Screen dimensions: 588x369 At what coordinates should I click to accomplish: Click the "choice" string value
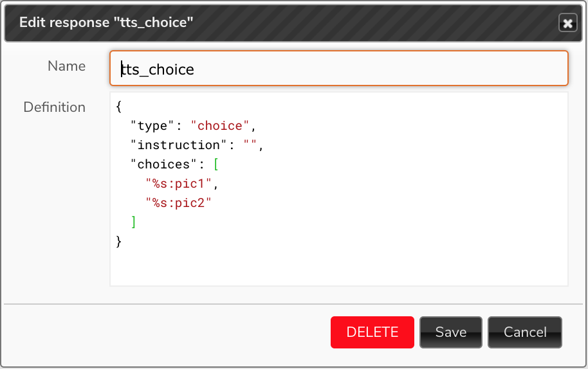pos(220,125)
